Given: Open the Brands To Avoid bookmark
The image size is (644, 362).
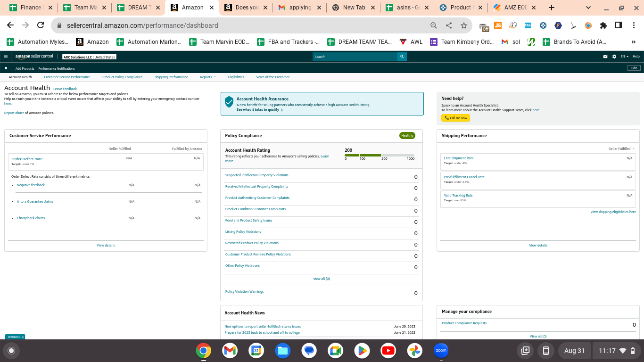Looking at the screenshot, I should tap(575, 42).
